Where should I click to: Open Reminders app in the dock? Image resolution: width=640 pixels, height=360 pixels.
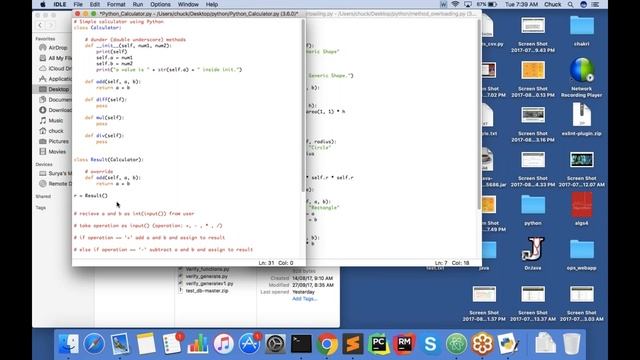click(x=172, y=344)
